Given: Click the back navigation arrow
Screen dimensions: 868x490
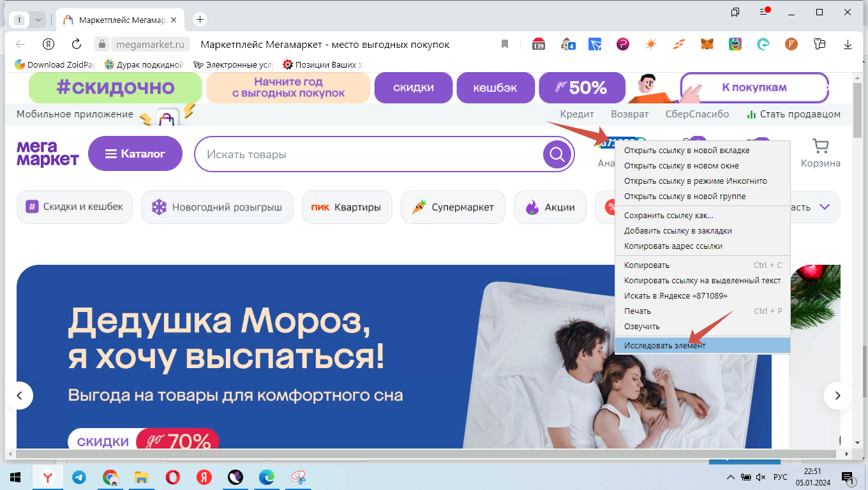Looking at the screenshot, I should [20, 44].
